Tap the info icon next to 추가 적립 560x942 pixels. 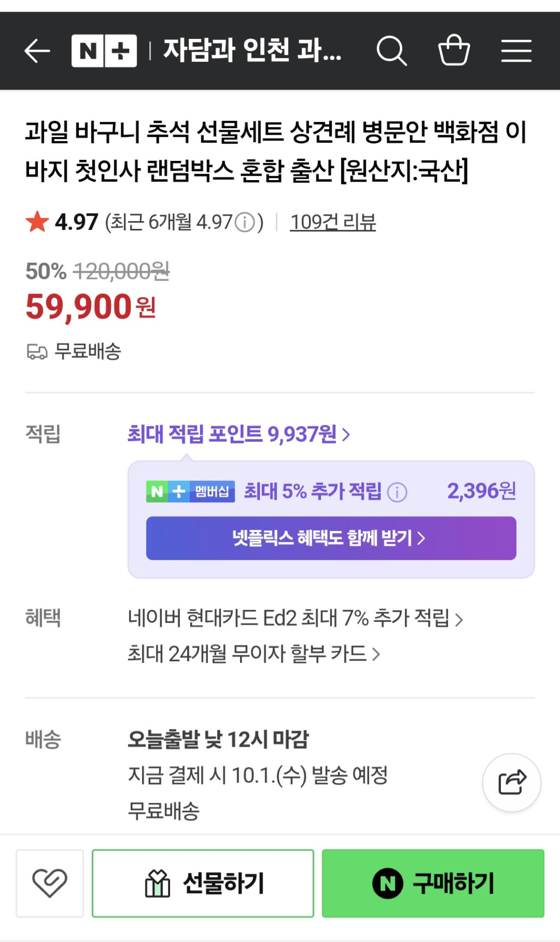tap(397, 492)
